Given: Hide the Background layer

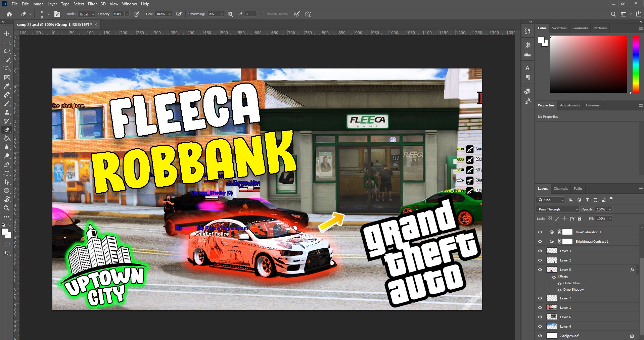Looking at the screenshot, I should (x=540, y=336).
